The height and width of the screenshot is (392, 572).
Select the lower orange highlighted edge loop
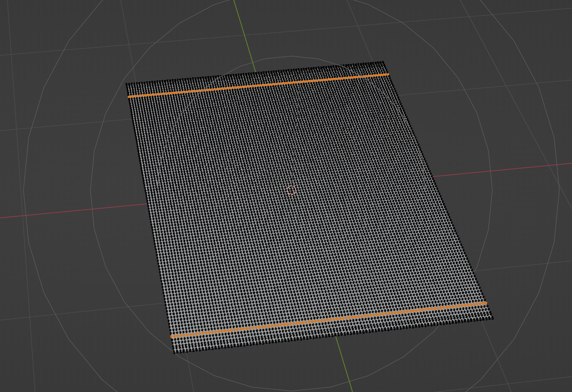point(329,320)
